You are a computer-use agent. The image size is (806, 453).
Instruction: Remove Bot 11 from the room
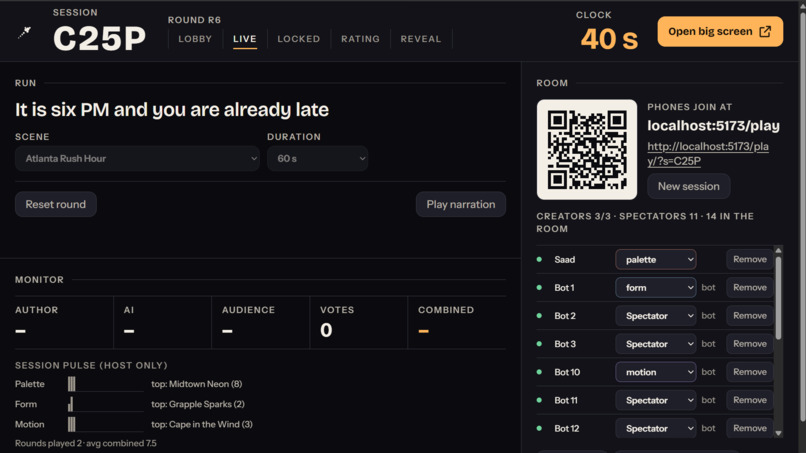pos(749,400)
